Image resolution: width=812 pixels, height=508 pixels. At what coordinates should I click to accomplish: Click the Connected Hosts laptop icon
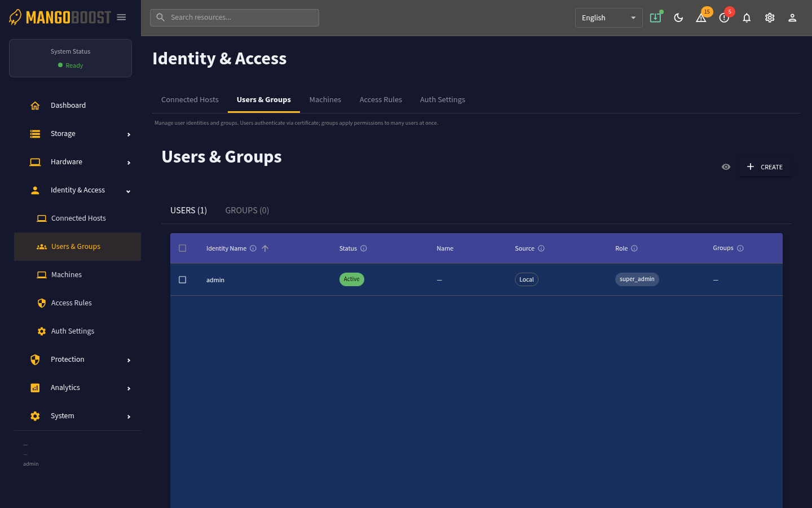[x=42, y=218]
